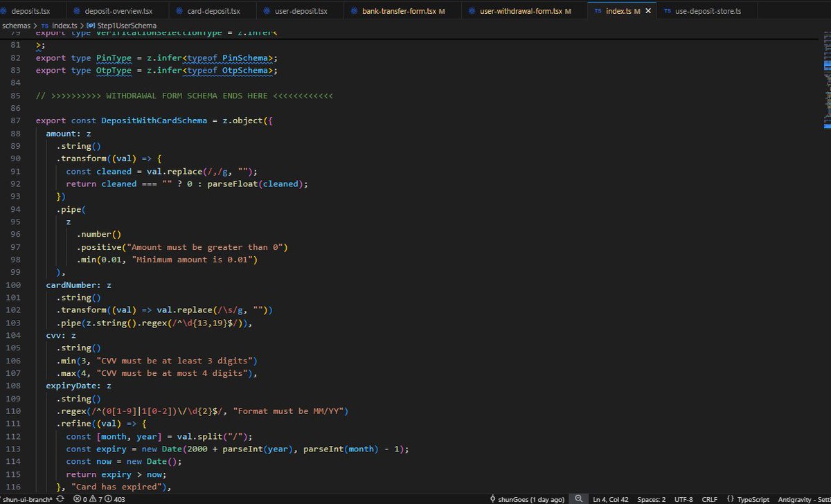The image size is (831, 504).
Task: Click 'return expiry > now' on line 115
Action: pos(116,474)
